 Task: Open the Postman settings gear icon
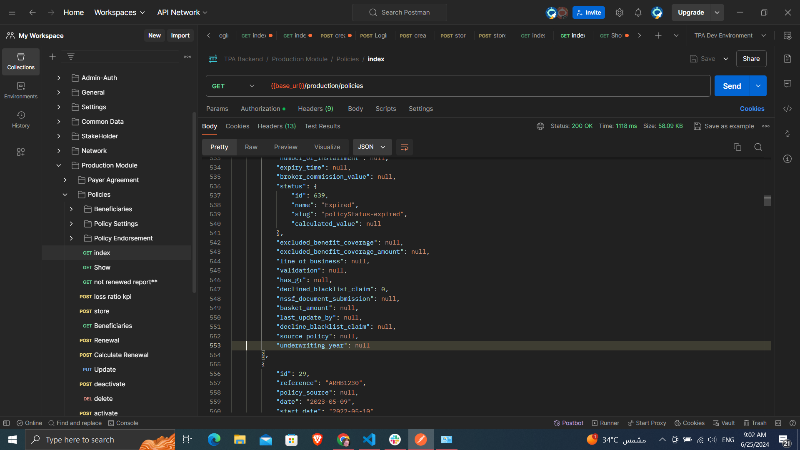tap(620, 13)
